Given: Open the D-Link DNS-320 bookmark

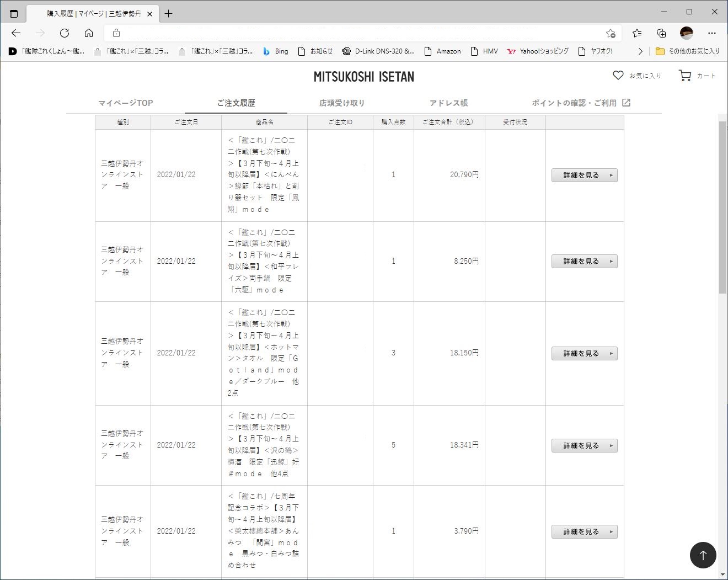Looking at the screenshot, I should tap(378, 51).
